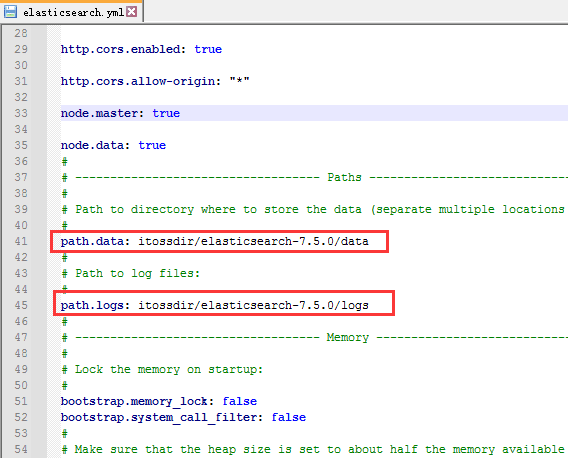This screenshot has width=568, height=458.
Task: Click line number 45 in the margin
Action: pyautogui.click(x=21, y=305)
